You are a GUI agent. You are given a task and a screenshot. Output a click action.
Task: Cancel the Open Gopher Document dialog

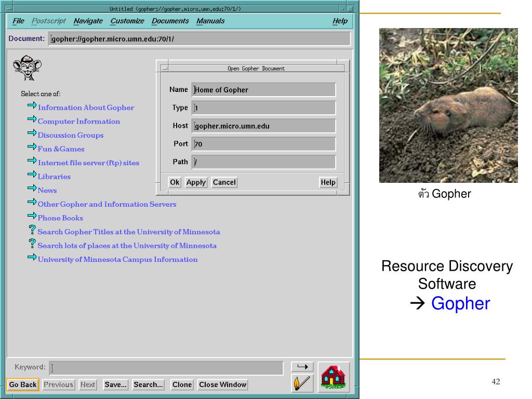(x=224, y=182)
